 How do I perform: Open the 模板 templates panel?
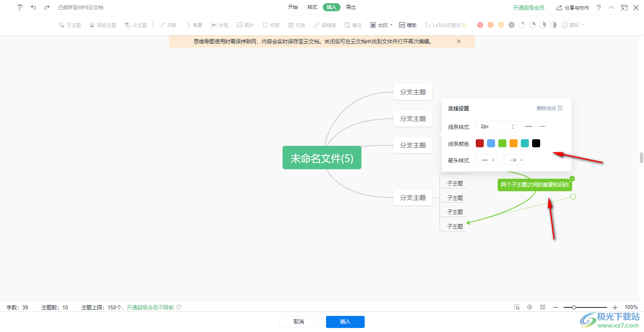pyautogui.click(x=408, y=25)
